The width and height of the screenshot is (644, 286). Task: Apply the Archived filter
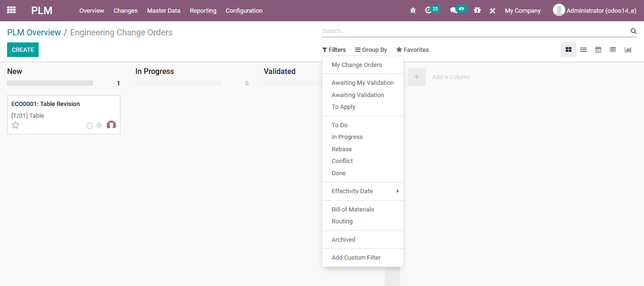363,240
